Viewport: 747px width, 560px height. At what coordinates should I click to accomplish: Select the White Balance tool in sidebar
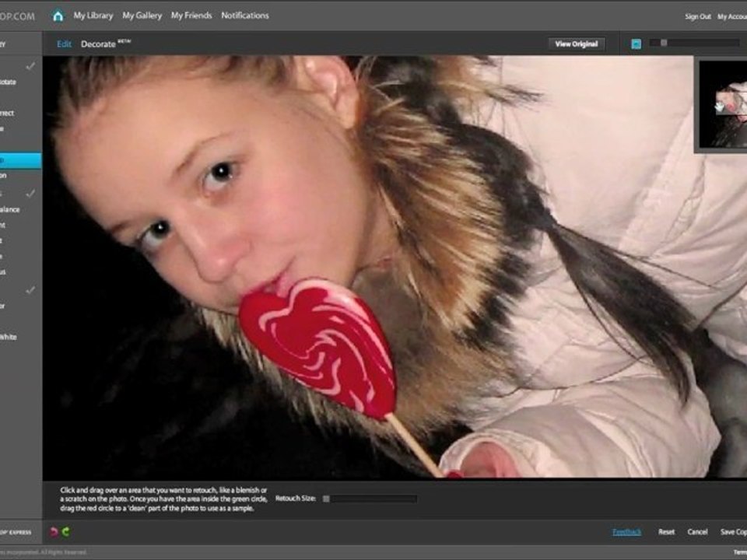click(10, 209)
